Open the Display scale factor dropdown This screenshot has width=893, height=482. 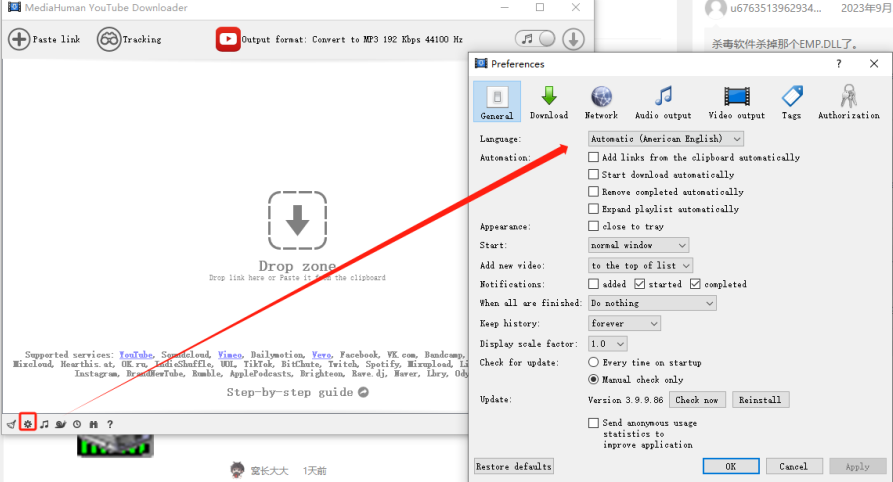(x=608, y=344)
